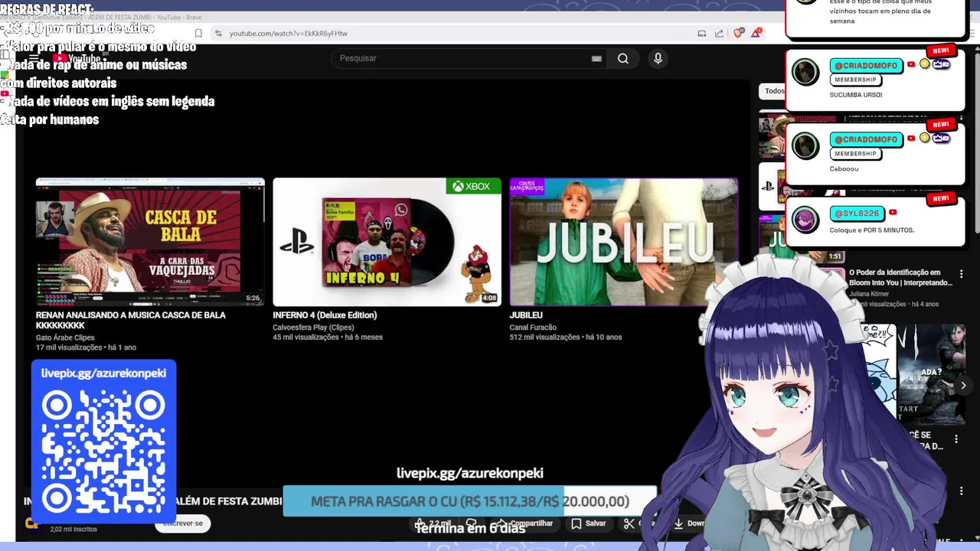Click the clip scissors icon button
Screen dimensions: 980x551
(x=629, y=523)
